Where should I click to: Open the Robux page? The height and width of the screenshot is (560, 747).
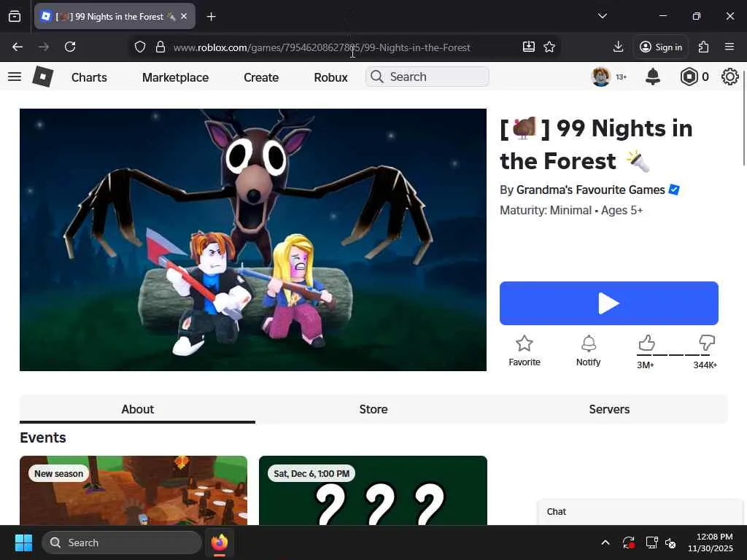click(x=330, y=77)
